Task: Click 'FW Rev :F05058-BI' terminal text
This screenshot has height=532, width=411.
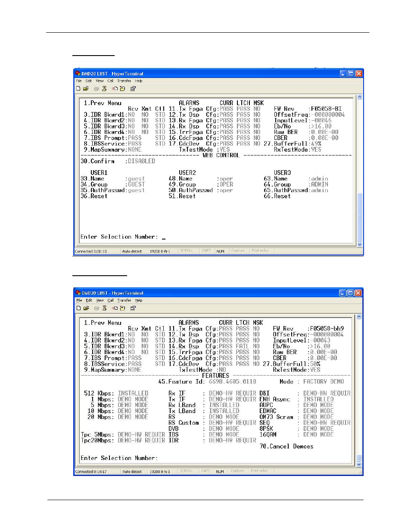Action: (x=308, y=109)
